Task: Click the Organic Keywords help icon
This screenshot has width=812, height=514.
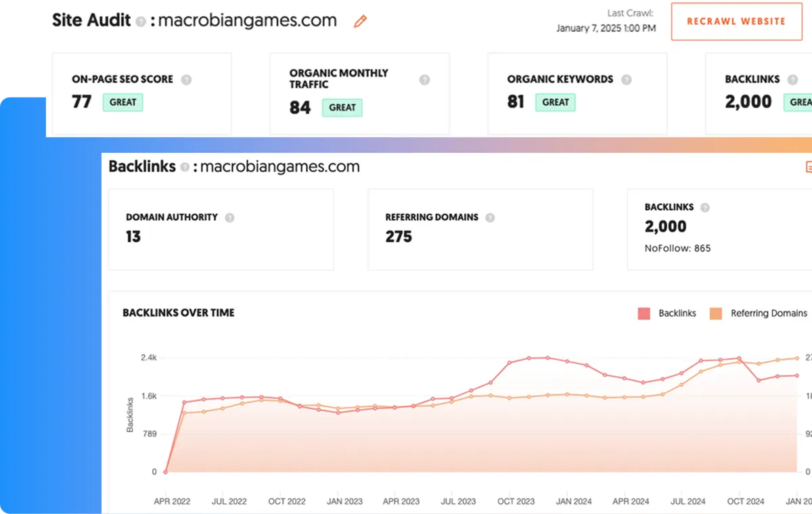Action: pos(627,79)
